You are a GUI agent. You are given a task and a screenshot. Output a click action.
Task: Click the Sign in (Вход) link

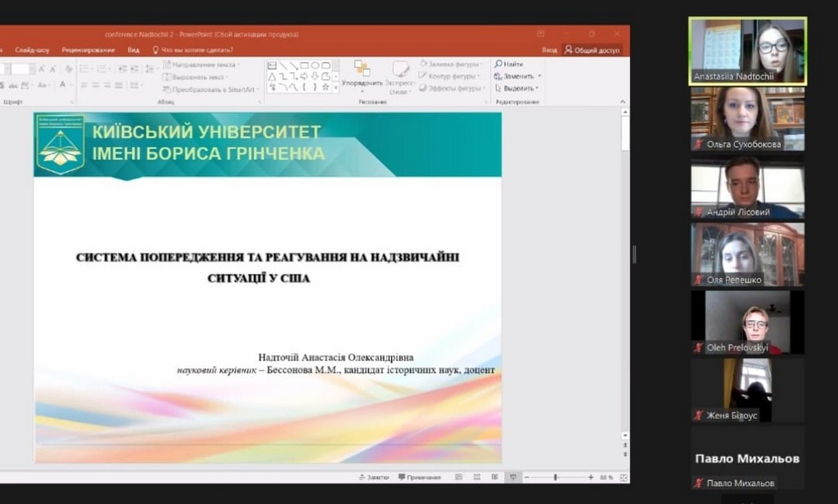pyautogui.click(x=549, y=50)
